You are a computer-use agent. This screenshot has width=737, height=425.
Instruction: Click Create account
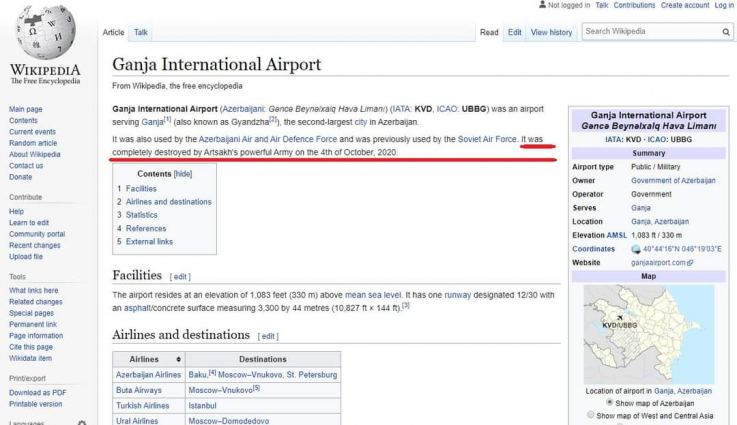(685, 5)
